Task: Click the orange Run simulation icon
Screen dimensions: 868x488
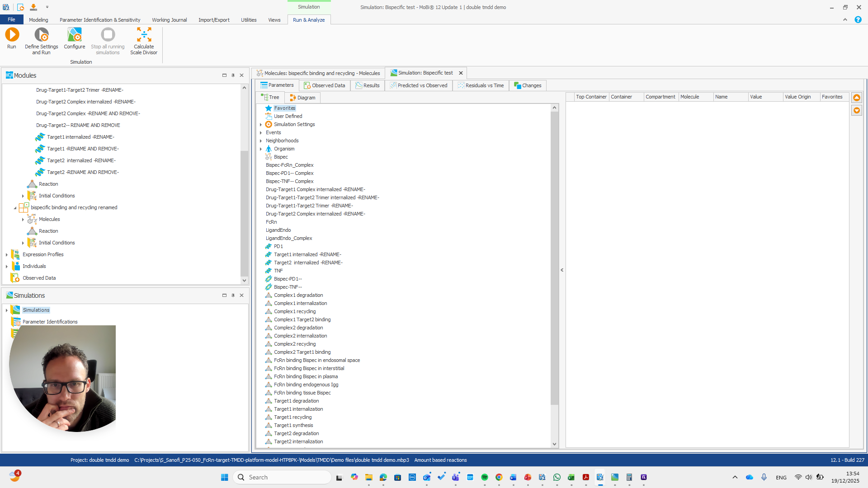Action: pos(12,35)
